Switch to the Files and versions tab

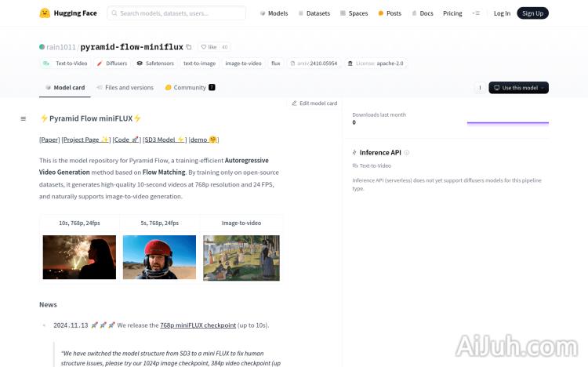[x=125, y=88]
